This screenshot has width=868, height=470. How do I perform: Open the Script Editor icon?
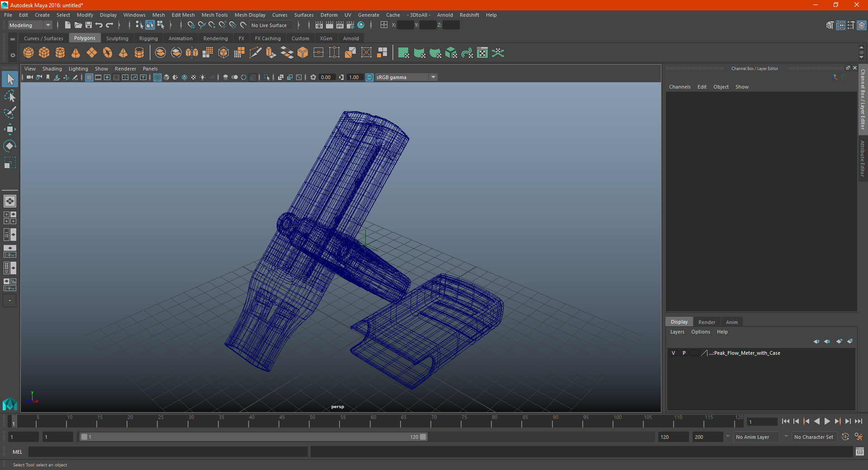[x=860, y=451]
